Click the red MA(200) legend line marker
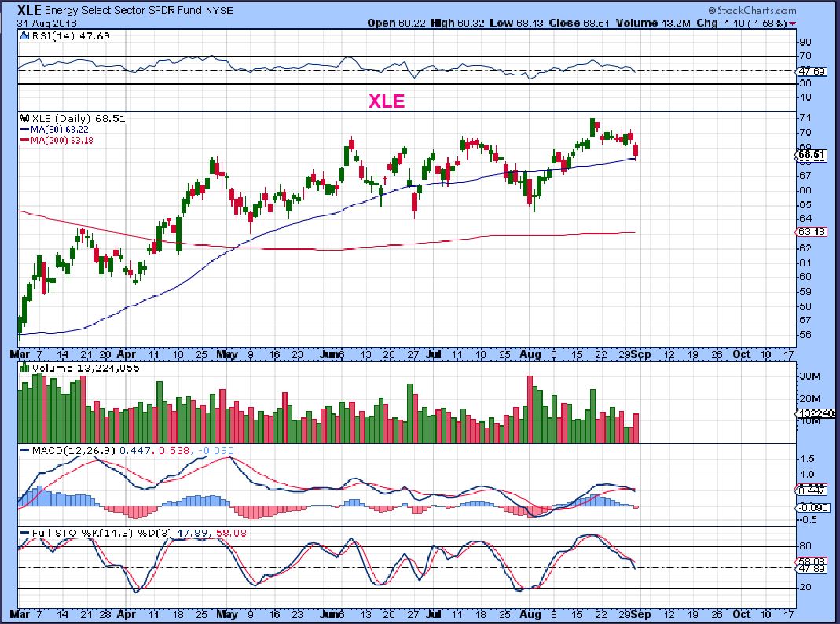This screenshot has width=840, height=624. pyautogui.click(x=24, y=141)
